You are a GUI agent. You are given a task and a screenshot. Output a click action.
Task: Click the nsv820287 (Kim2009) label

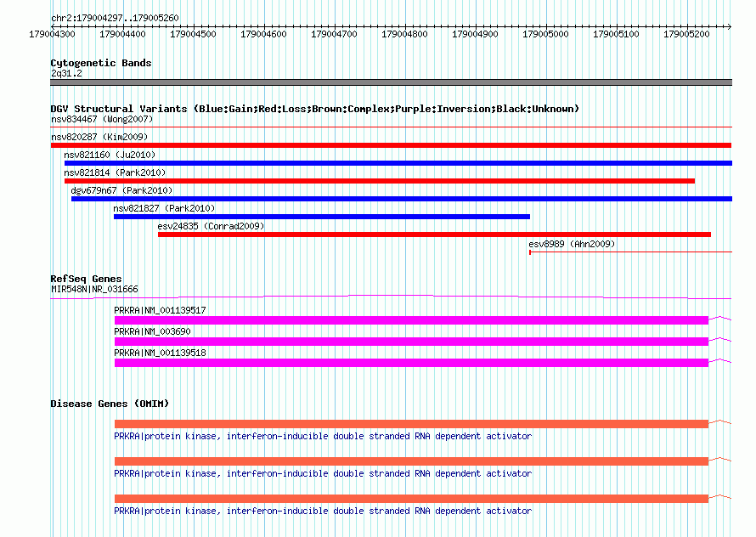[x=99, y=137]
